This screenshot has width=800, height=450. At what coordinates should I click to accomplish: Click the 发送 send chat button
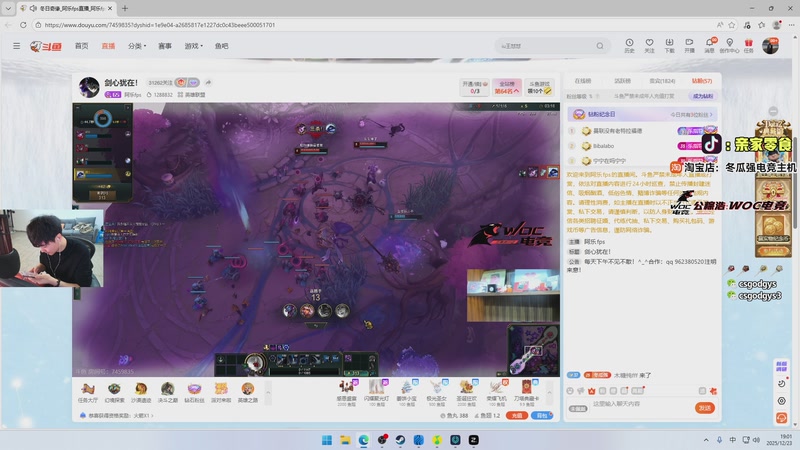(705, 408)
